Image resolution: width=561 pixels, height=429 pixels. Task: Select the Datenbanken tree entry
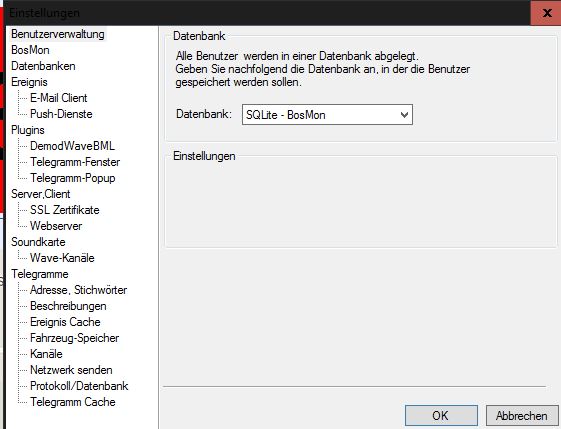pyautogui.click(x=43, y=66)
